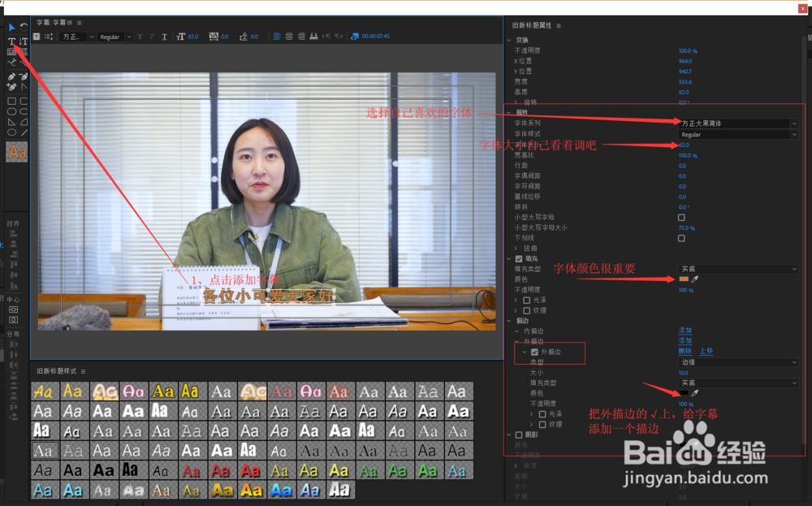
Task: Pick outer stroke color with eyedropper
Action: pyautogui.click(x=695, y=393)
